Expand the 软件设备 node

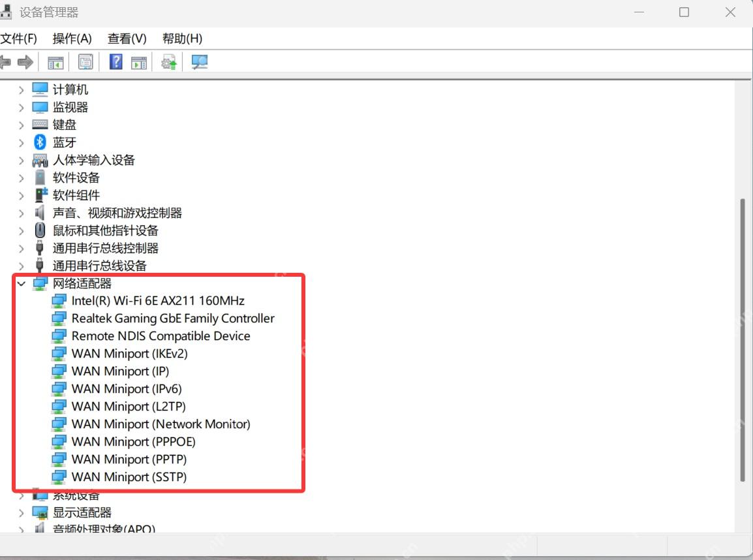pos(21,178)
